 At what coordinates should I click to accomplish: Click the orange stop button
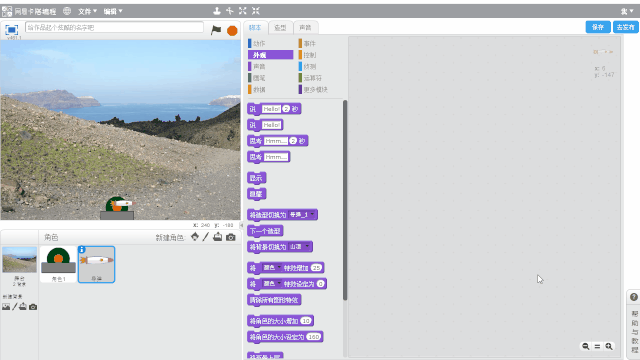pyautogui.click(x=232, y=30)
